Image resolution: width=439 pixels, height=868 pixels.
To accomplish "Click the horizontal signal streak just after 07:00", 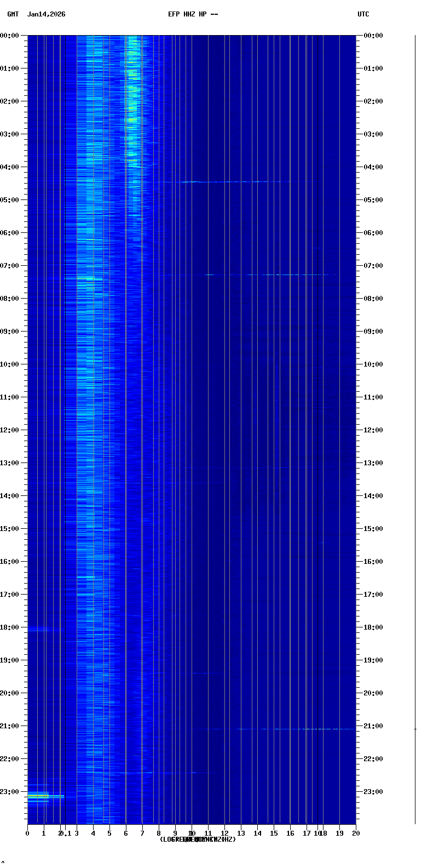I will pyautogui.click(x=274, y=275).
